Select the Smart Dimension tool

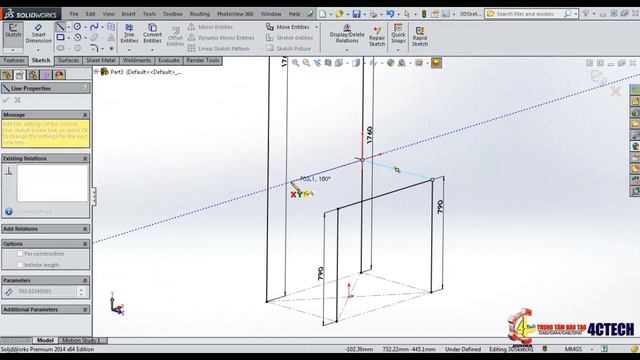[x=38, y=33]
